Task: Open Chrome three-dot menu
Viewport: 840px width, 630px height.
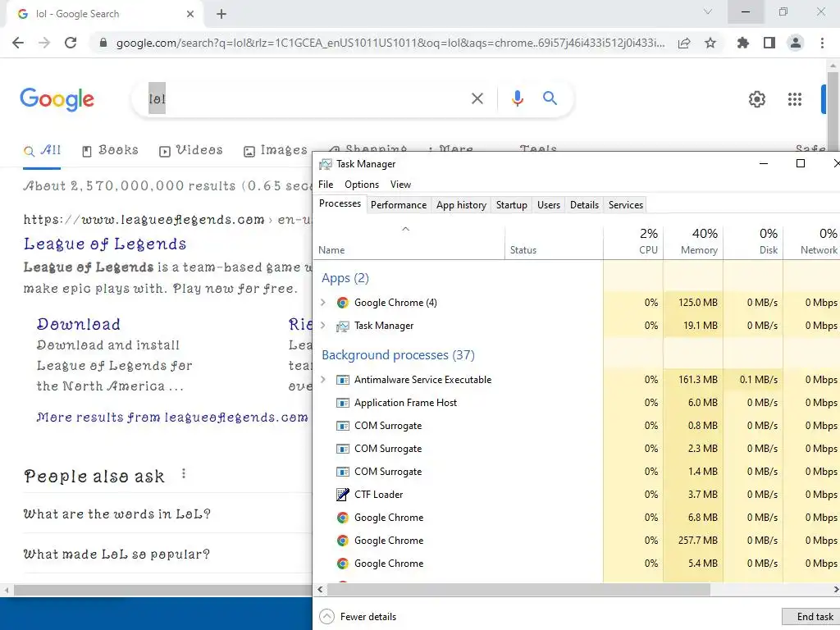Action: [822, 43]
